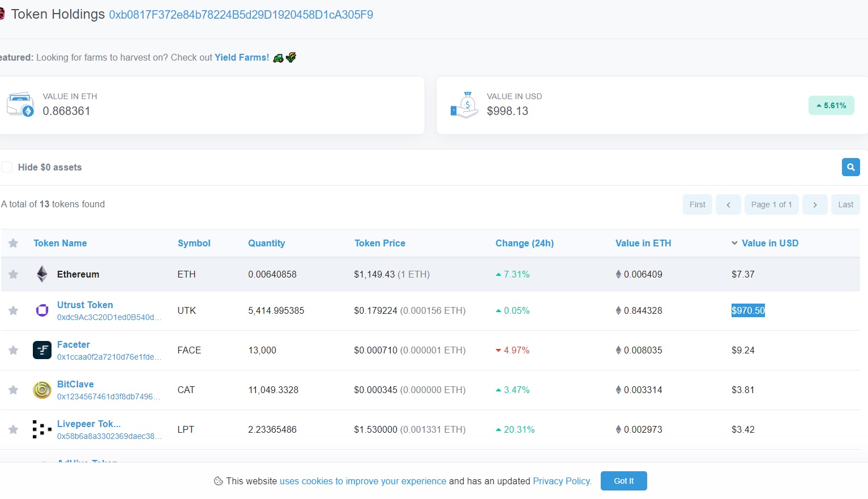Click the star icon in table header
This screenshot has height=499, width=868.
click(x=14, y=243)
